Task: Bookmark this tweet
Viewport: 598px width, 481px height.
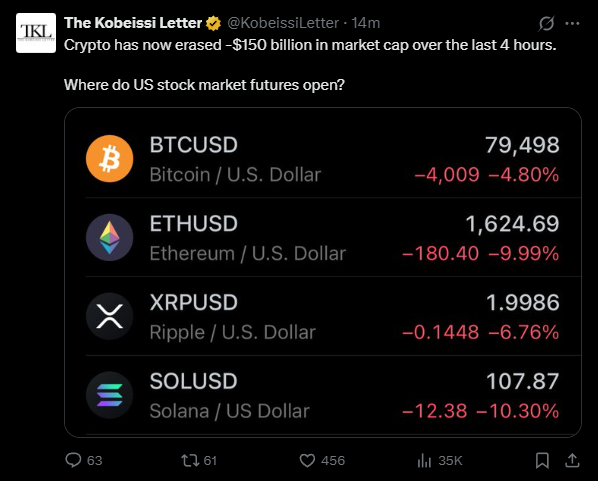Action: (x=542, y=460)
